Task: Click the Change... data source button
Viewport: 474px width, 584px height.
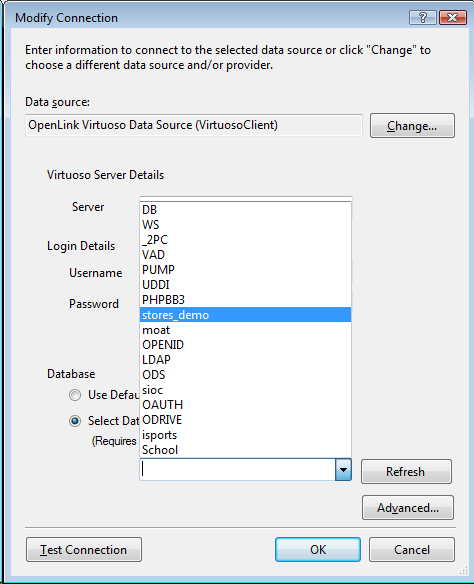Action: [412, 126]
